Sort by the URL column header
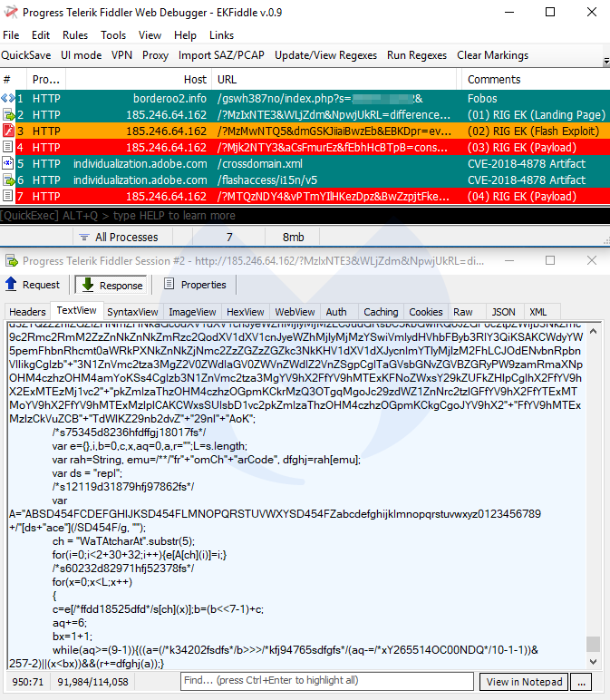The width and height of the screenshot is (610, 700). [336, 80]
